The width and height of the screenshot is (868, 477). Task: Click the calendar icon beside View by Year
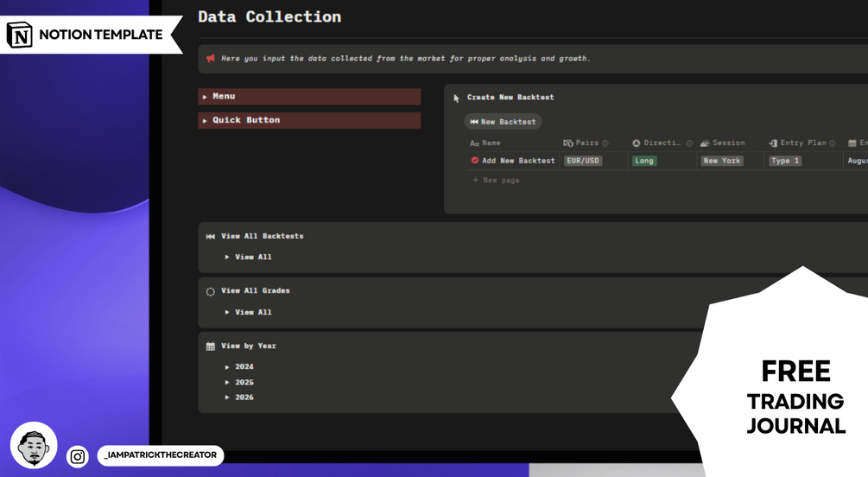(x=211, y=347)
